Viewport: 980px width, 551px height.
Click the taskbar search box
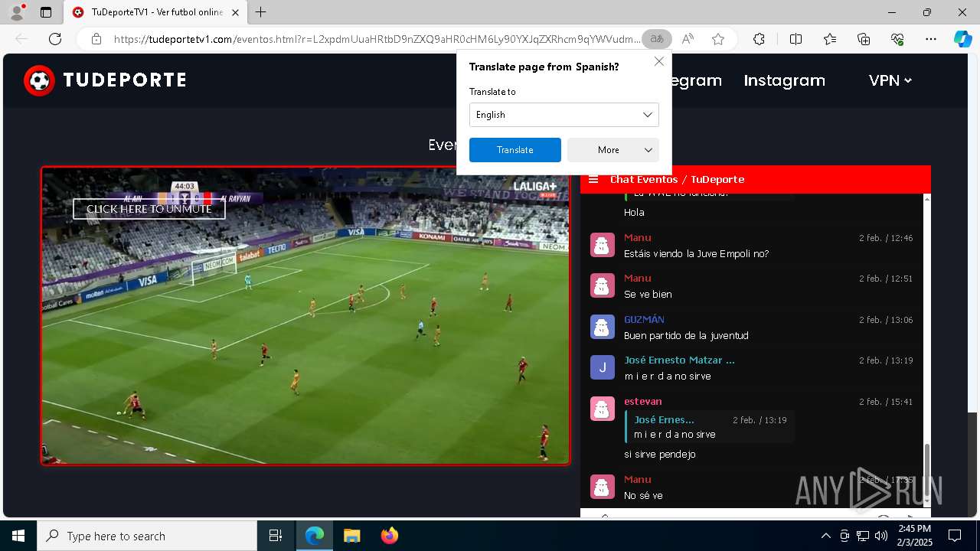(147, 536)
